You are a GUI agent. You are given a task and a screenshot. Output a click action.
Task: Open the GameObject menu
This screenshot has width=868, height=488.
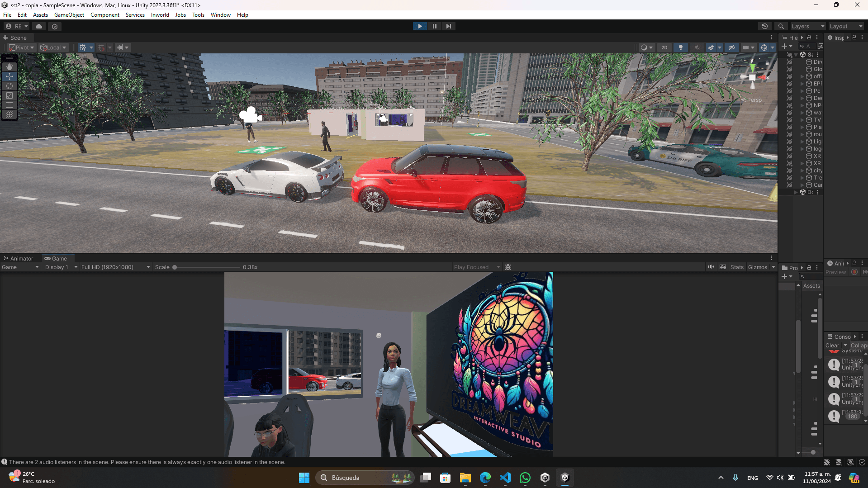tap(69, 15)
